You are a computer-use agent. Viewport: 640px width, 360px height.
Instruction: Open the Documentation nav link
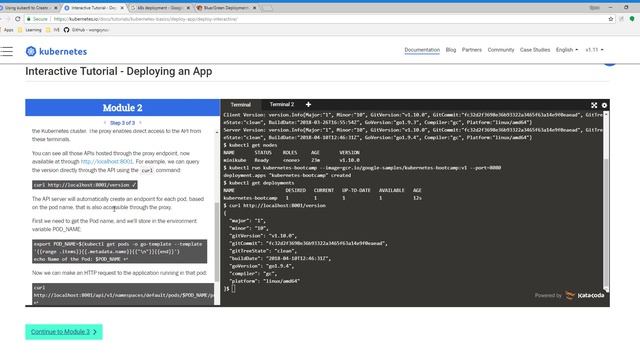point(422,50)
